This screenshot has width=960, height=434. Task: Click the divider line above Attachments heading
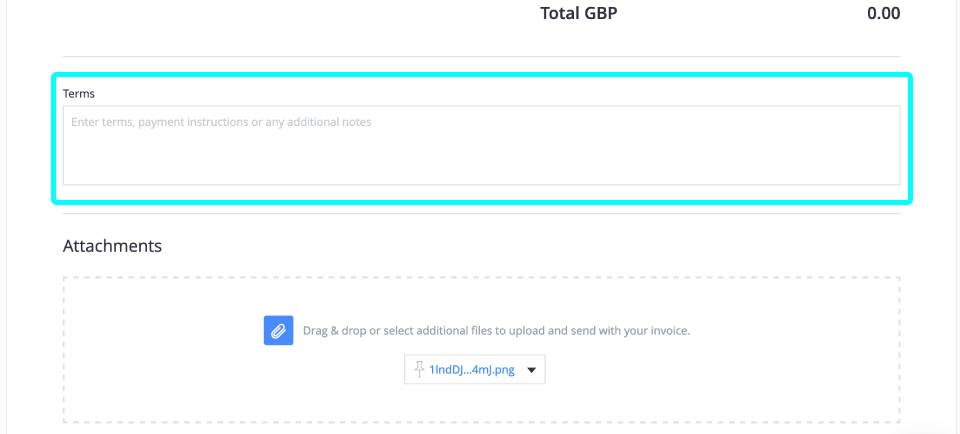coord(481,214)
